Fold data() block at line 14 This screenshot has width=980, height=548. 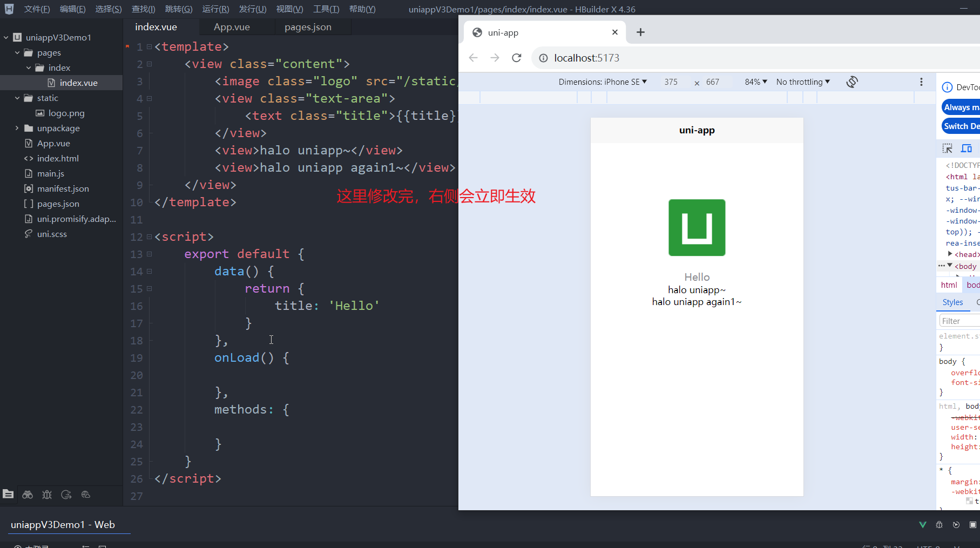tap(149, 272)
